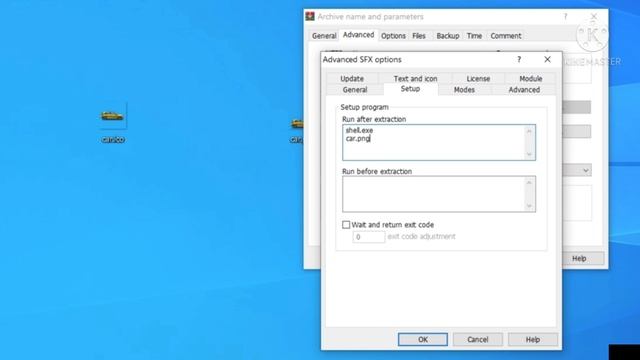This screenshot has height=360, width=640.
Task: Select the Time tab in archive window
Action: [474, 36]
